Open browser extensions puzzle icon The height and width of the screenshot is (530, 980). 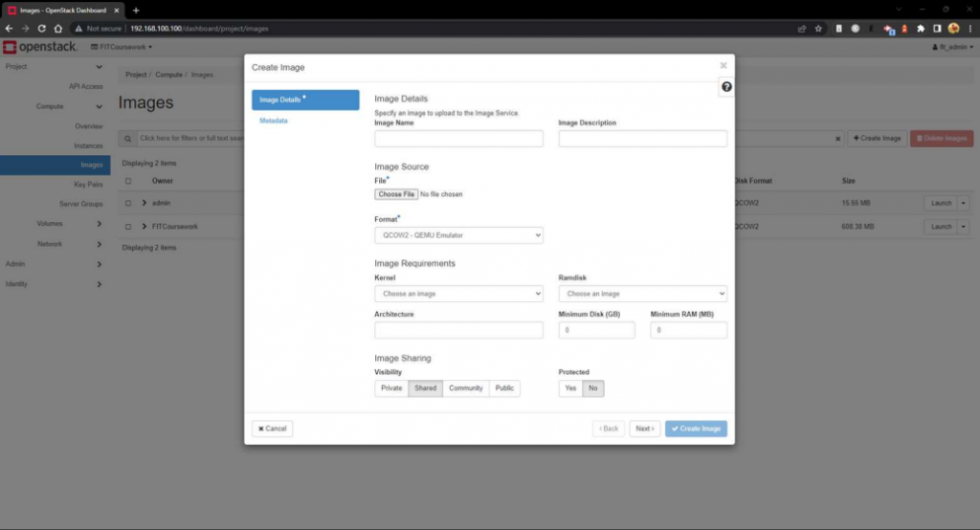(x=921, y=29)
